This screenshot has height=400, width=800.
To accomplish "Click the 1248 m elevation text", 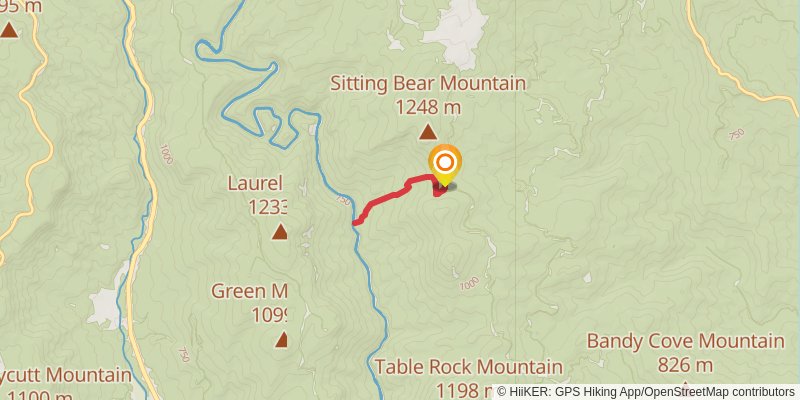I will tap(428, 108).
